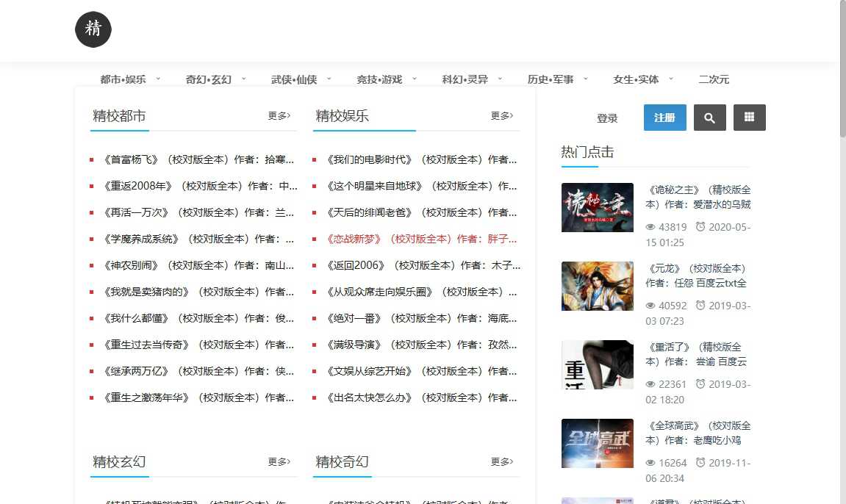The image size is (846, 504).
Task: Open the 历史•军事 menu item
Action: (551, 79)
